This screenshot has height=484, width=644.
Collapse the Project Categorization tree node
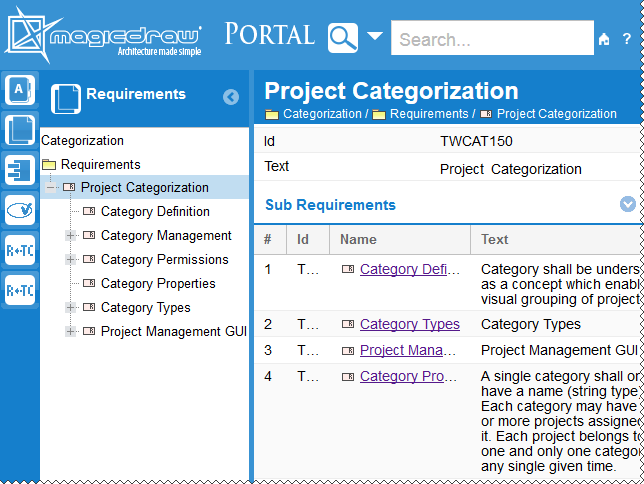51,188
